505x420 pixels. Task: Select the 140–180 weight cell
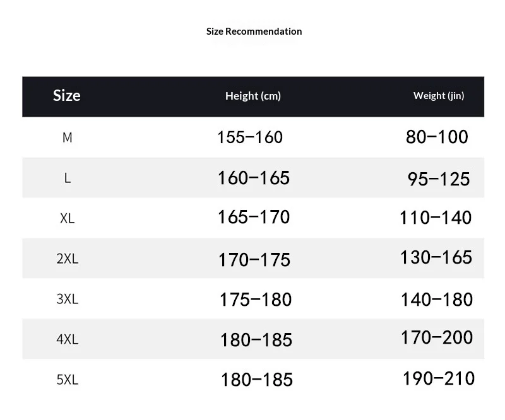point(437,299)
